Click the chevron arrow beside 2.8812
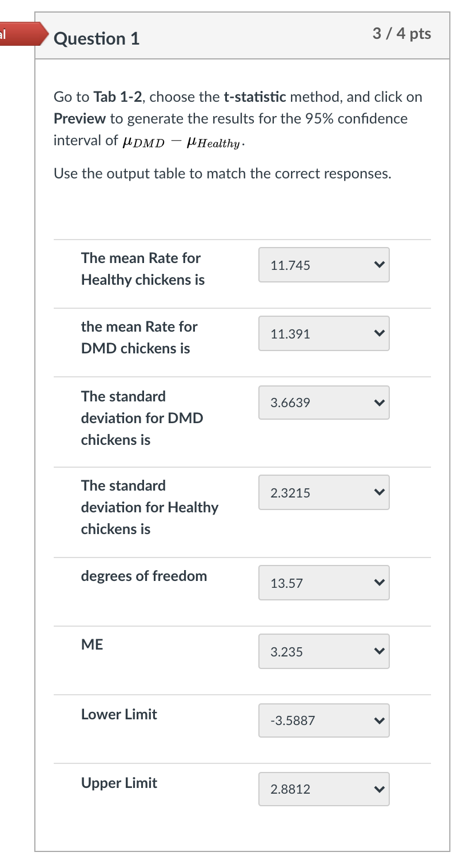The height and width of the screenshot is (868, 471). coord(378,789)
